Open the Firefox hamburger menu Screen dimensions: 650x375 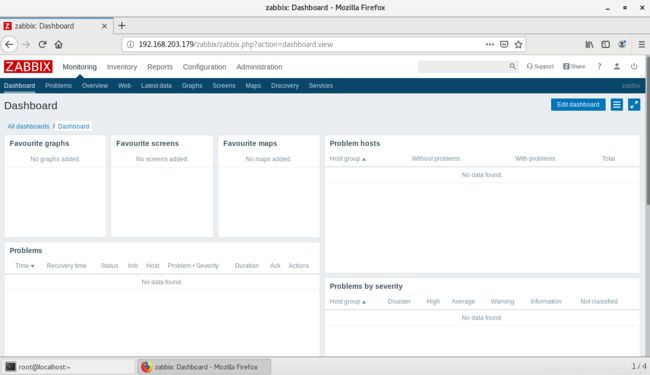pyautogui.click(x=641, y=44)
